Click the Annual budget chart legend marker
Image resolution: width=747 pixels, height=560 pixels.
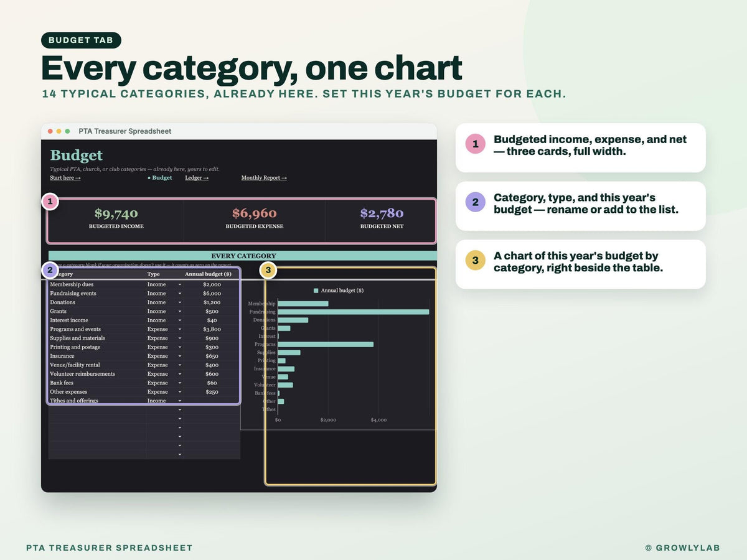[316, 291]
